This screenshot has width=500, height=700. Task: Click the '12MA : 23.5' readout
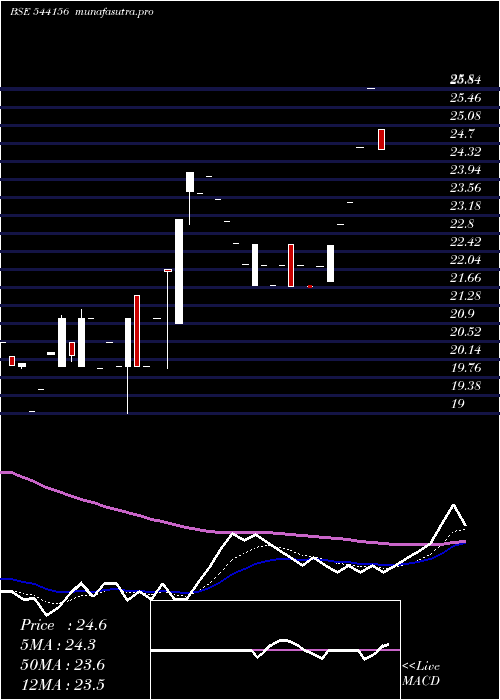[x=62, y=684]
